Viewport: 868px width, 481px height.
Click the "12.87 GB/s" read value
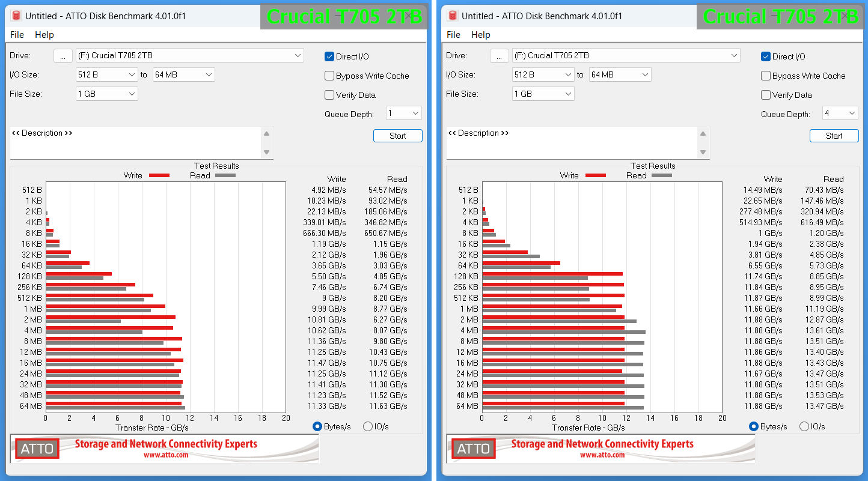824,319
